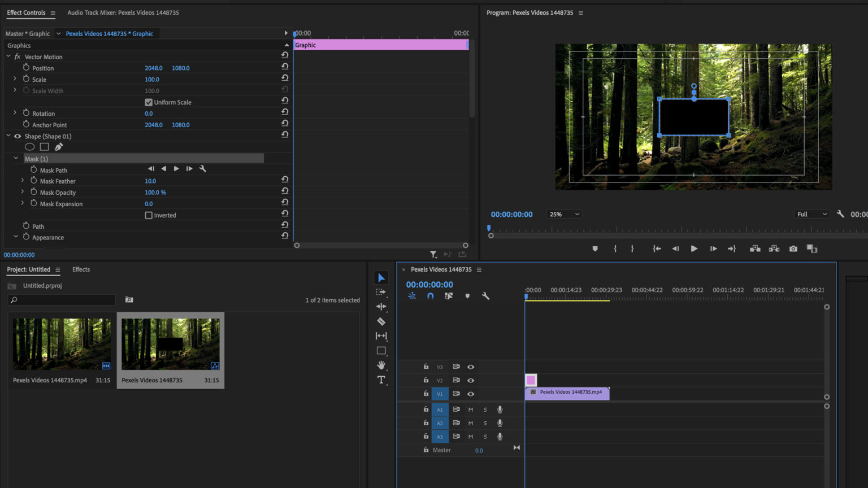Reset the Rotation parameter

(285, 112)
